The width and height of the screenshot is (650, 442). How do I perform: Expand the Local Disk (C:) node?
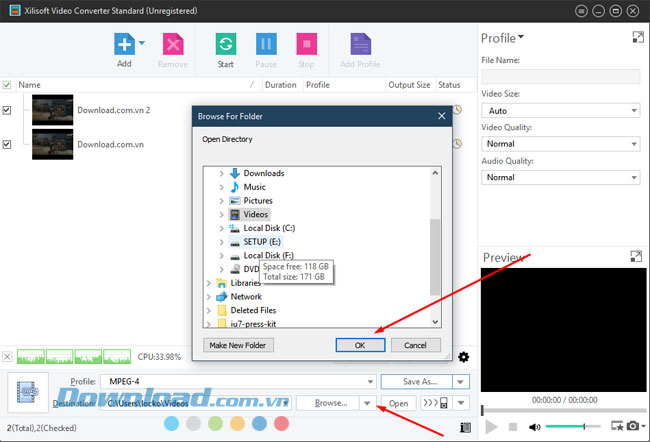(x=221, y=228)
